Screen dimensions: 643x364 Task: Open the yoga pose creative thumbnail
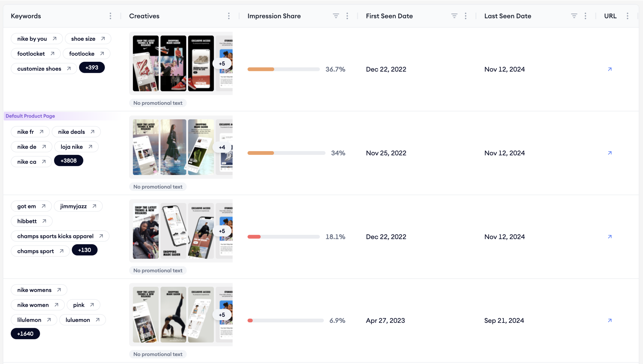173,315
